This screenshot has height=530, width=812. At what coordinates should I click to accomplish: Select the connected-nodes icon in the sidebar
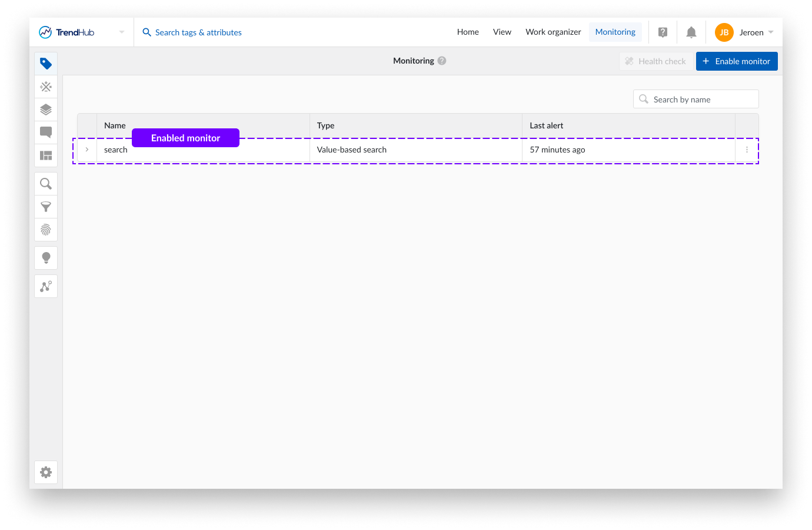46,286
